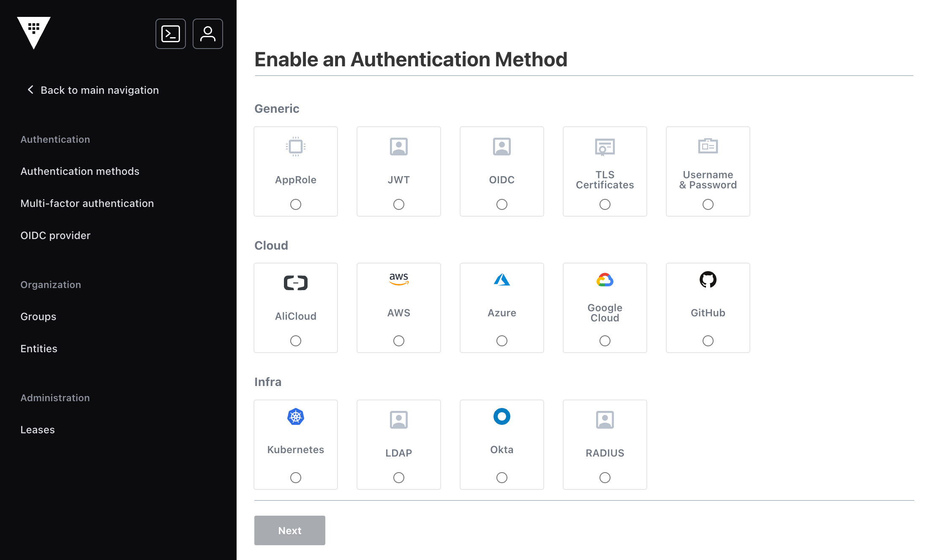The width and height of the screenshot is (932, 560).
Task: Click the AWS logo icon
Action: pyautogui.click(x=399, y=279)
